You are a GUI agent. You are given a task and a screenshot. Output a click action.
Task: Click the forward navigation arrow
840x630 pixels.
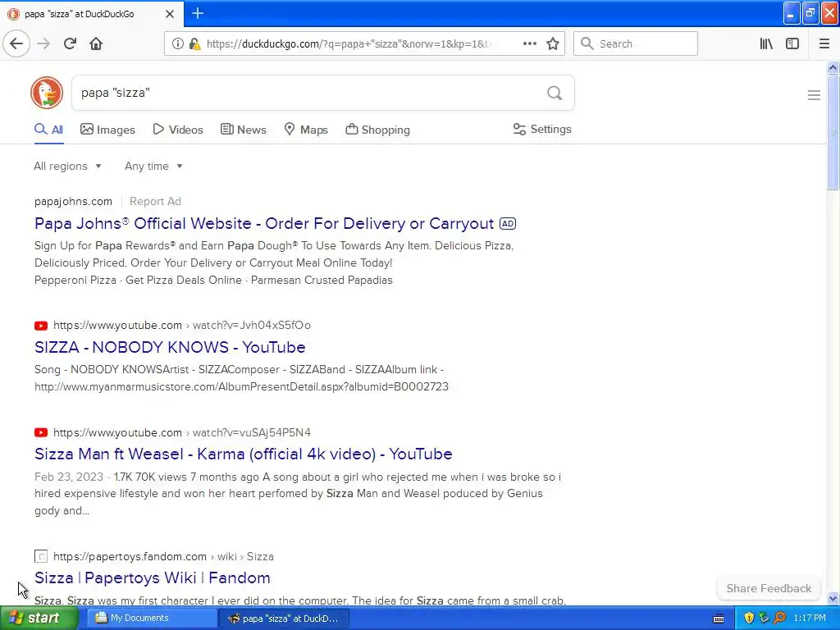tap(43, 43)
